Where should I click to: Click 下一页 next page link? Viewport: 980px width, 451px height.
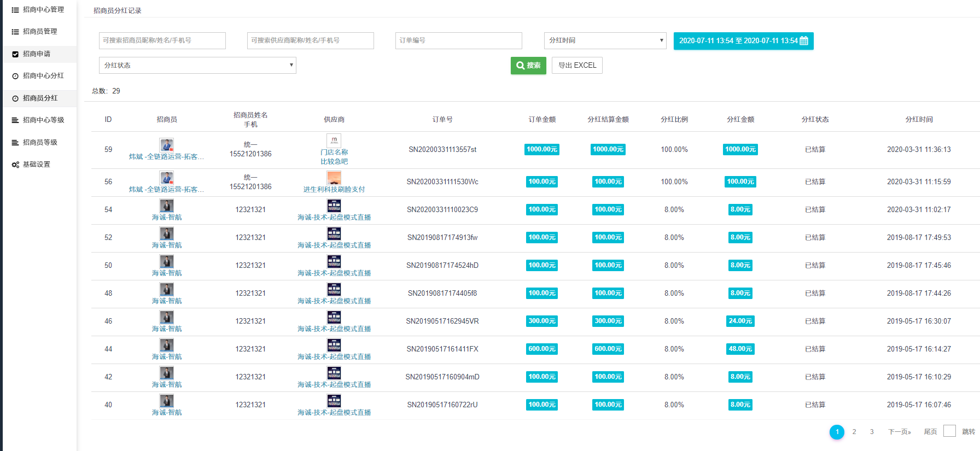[x=900, y=432]
